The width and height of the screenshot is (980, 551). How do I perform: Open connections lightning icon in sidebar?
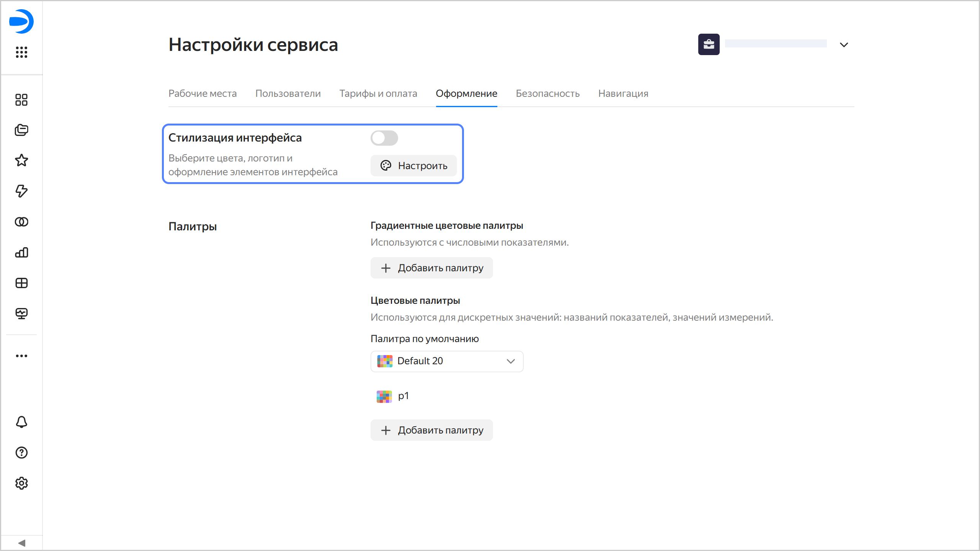[x=21, y=191]
